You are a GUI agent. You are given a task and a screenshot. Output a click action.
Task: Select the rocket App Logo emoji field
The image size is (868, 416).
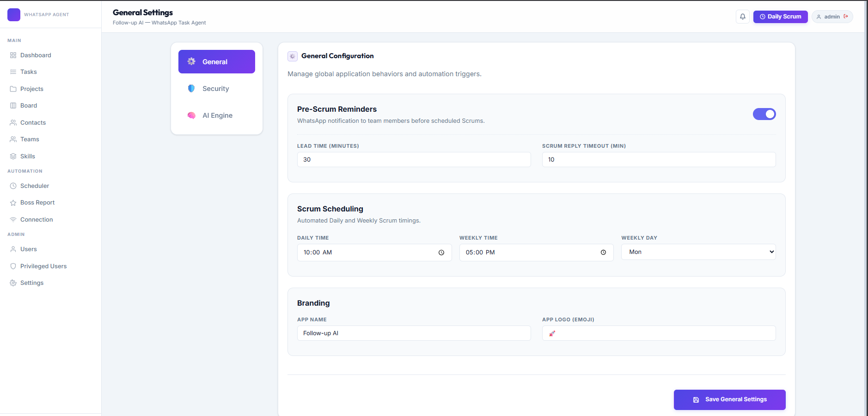pyautogui.click(x=658, y=333)
